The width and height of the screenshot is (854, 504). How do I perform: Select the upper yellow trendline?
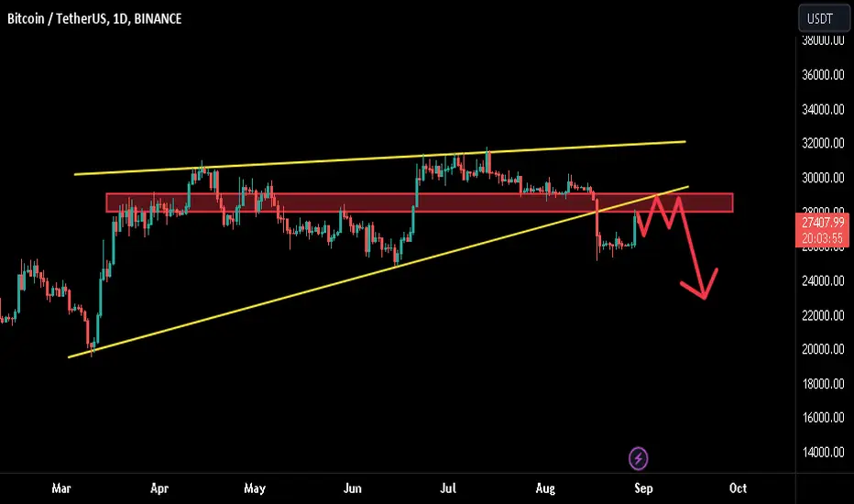380,158
